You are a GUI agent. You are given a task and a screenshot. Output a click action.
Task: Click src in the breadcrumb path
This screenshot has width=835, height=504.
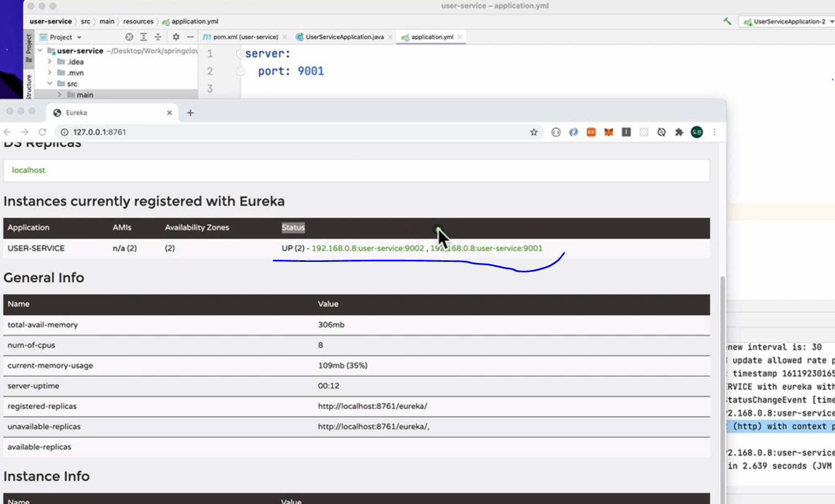85,21
